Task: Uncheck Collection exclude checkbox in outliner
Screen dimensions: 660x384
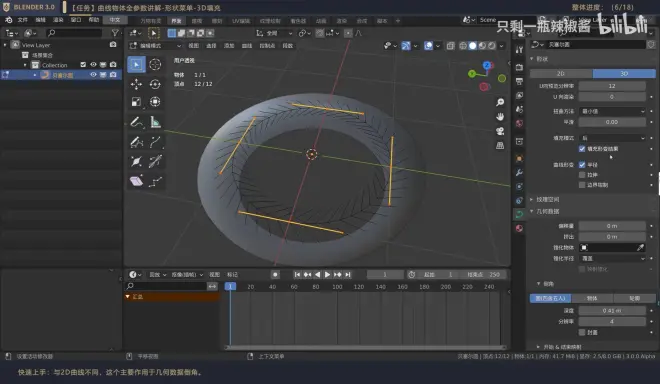Action: [x=83, y=64]
